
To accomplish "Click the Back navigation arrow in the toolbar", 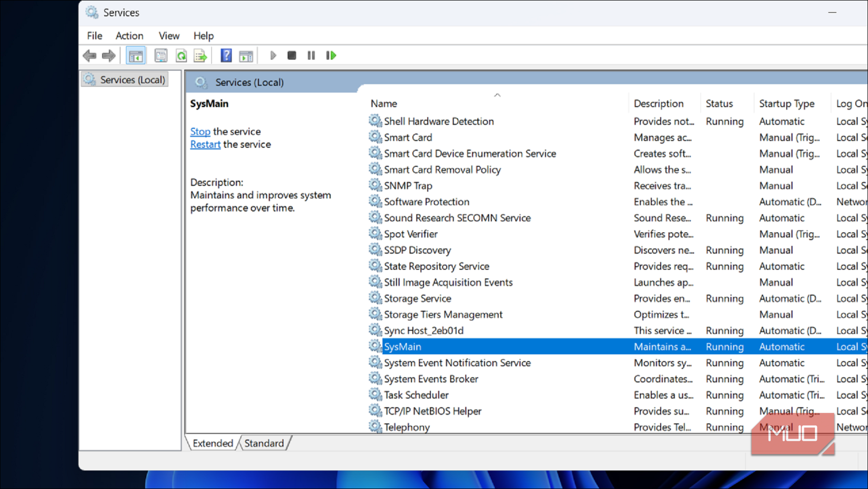I will (89, 55).
